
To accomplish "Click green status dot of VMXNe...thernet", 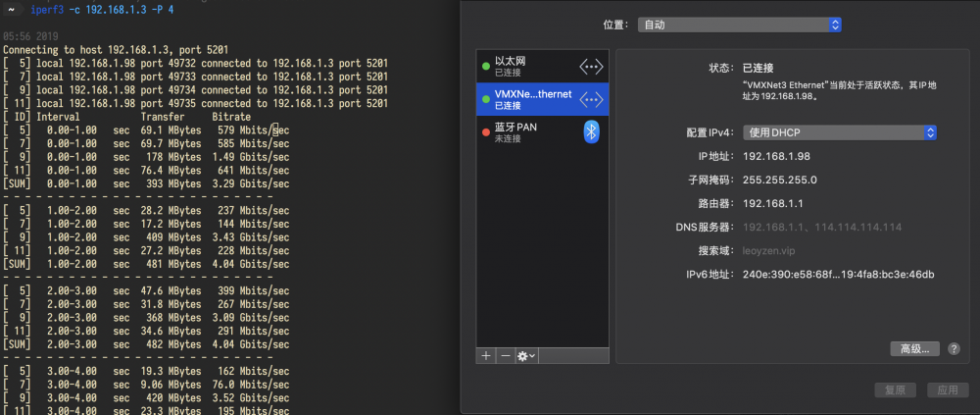I will click(486, 99).
